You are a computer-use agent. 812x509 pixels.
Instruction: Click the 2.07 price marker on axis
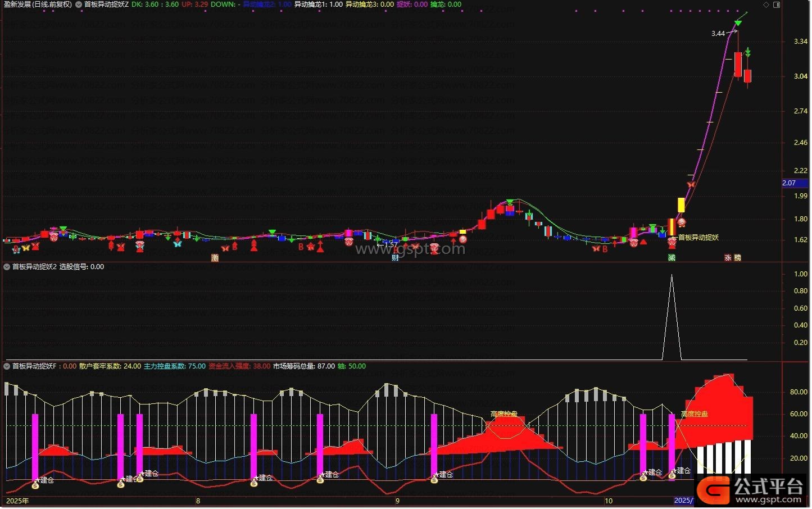click(790, 183)
